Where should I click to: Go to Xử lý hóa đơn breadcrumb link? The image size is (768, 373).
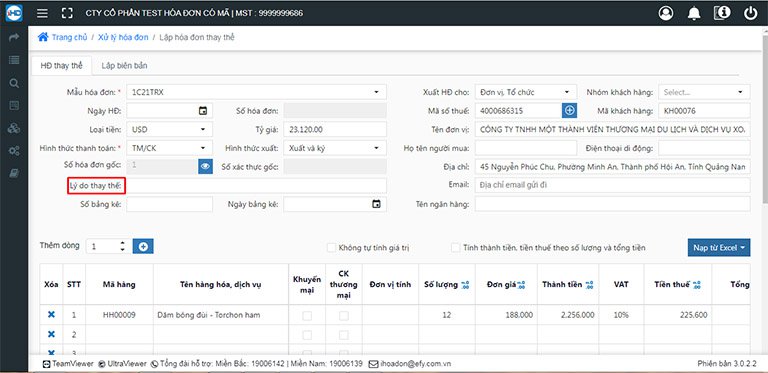[123, 37]
